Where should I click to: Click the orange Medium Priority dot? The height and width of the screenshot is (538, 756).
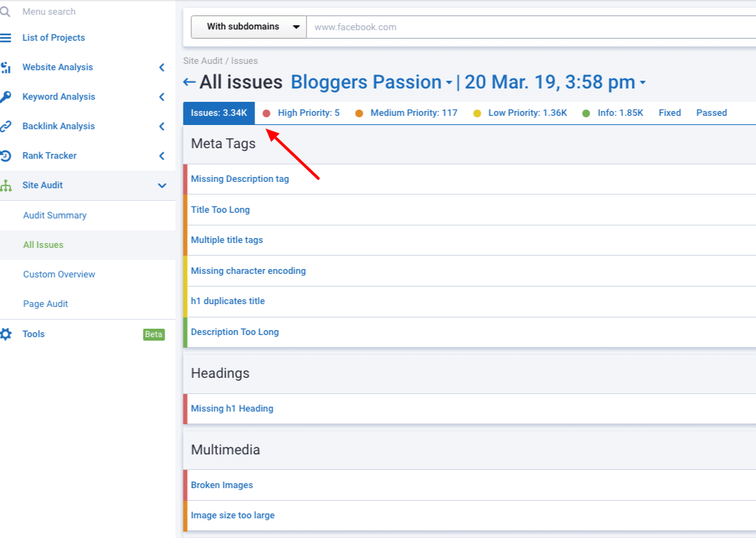click(x=359, y=114)
